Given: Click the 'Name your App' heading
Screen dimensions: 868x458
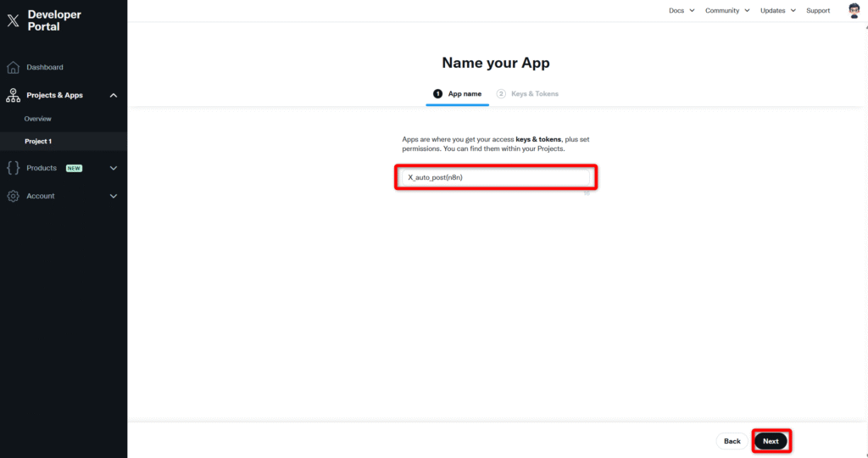Looking at the screenshot, I should tap(495, 63).
